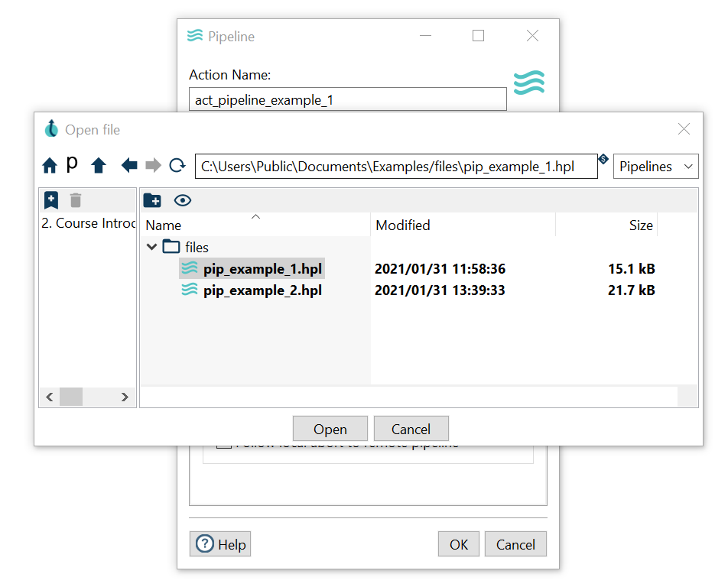Select pip_example_2.hpl in the file list
The height and width of the screenshot is (587, 728).
click(x=262, y=290)
